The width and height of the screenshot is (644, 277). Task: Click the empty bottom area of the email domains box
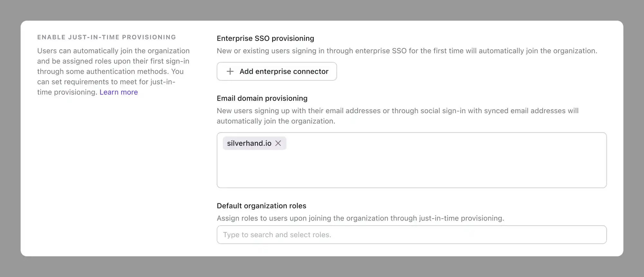click(x=412, y=174)
